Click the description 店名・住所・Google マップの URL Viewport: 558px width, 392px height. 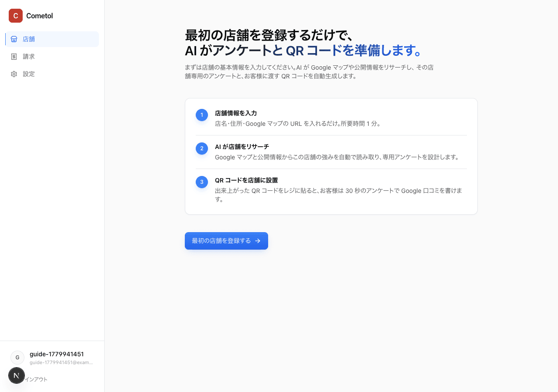click(299, 124)
